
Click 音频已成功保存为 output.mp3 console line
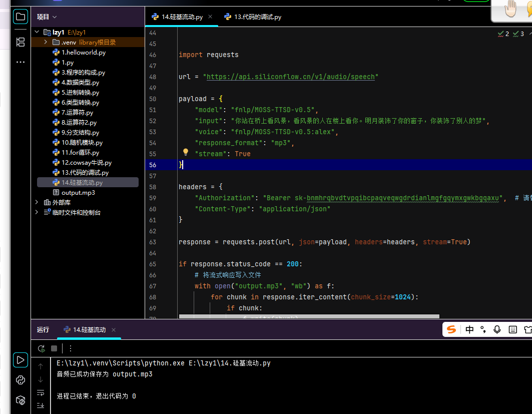105,374
